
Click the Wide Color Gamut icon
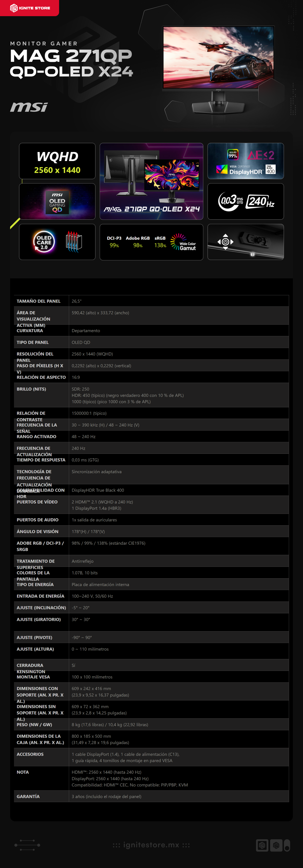pos(183,242)
